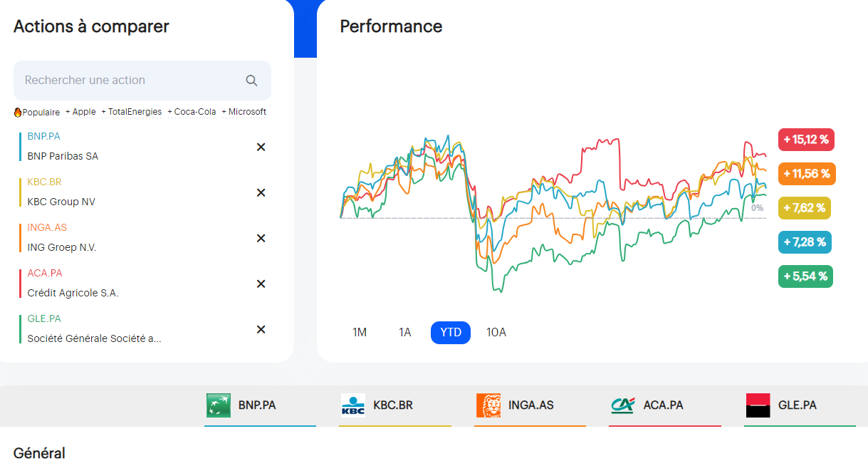The width and height of the screenshot is (868, 461).
Task: Add TotalEnergies from popular suggestions
Action: click(132, 112)
